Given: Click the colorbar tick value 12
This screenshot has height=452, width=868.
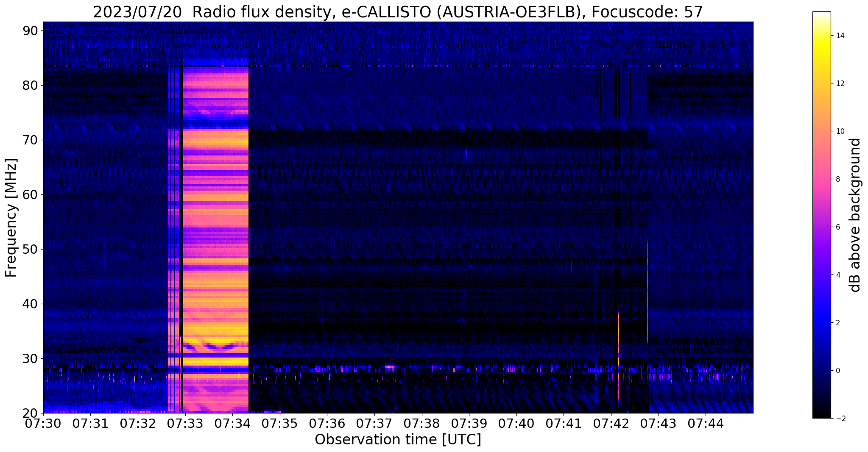Looking at the screenshot, I should [840, 83].
